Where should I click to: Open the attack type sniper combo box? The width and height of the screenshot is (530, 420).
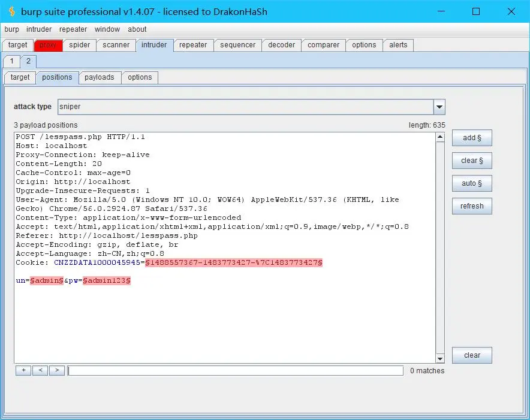pos(251,107)
